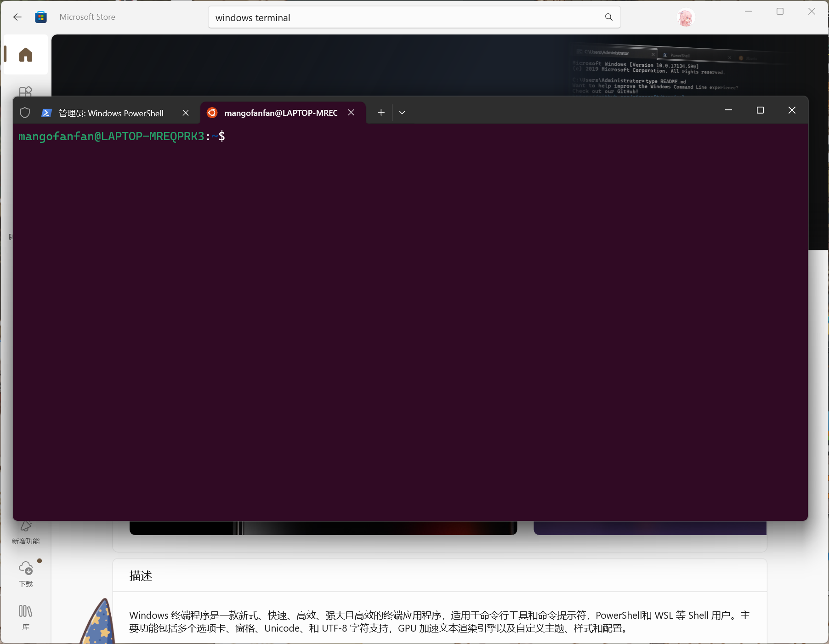Click the 描述 section heading
This screenshot has width=829, height=644.
[x=141, y=576]
